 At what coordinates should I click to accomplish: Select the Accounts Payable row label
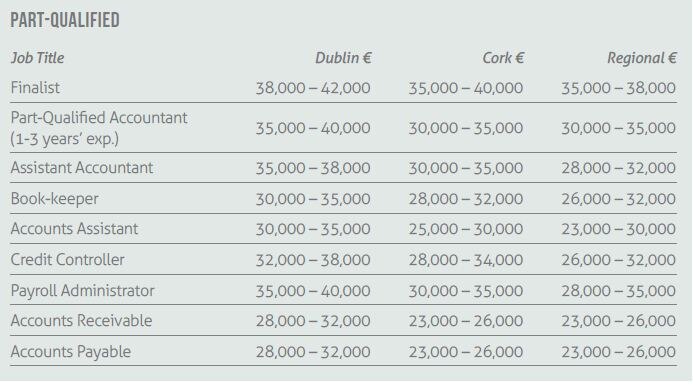[71, 352]
